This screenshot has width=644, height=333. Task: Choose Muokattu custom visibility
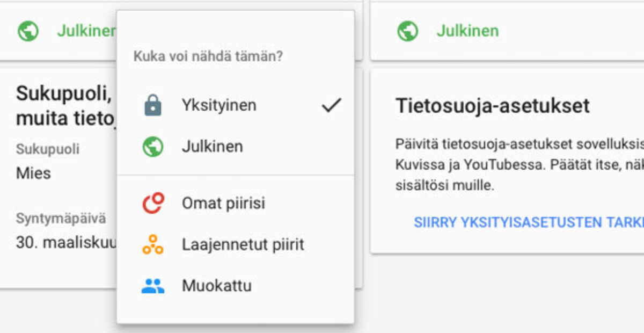click(x=236, y=286)
